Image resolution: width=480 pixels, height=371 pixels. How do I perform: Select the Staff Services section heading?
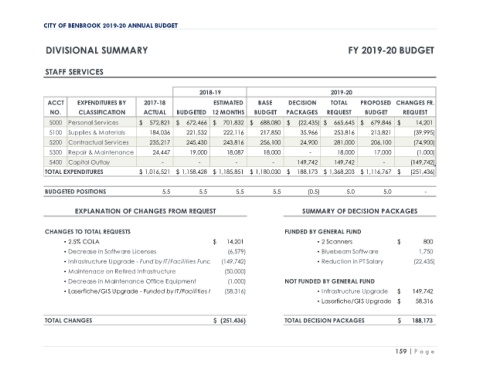click(x=74, y=72)
